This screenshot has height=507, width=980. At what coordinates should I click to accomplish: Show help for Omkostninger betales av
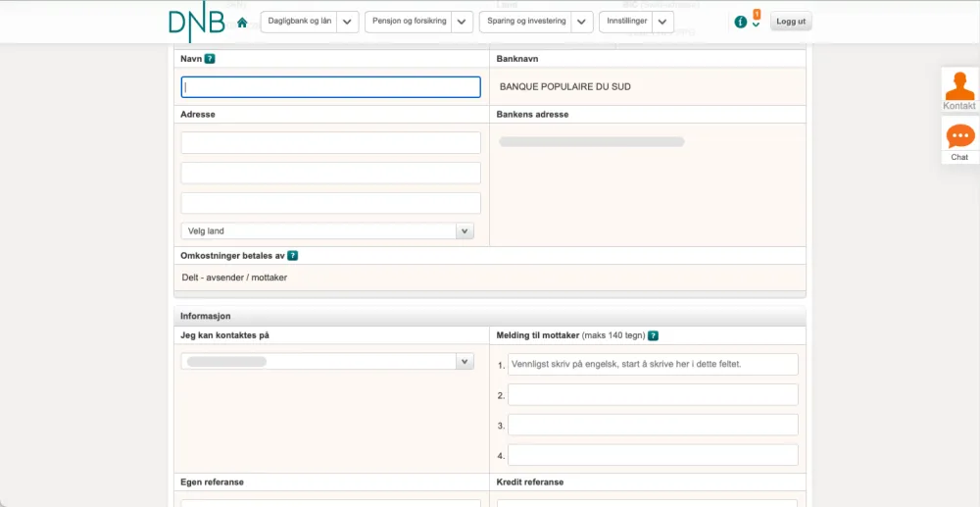(292, 256)
